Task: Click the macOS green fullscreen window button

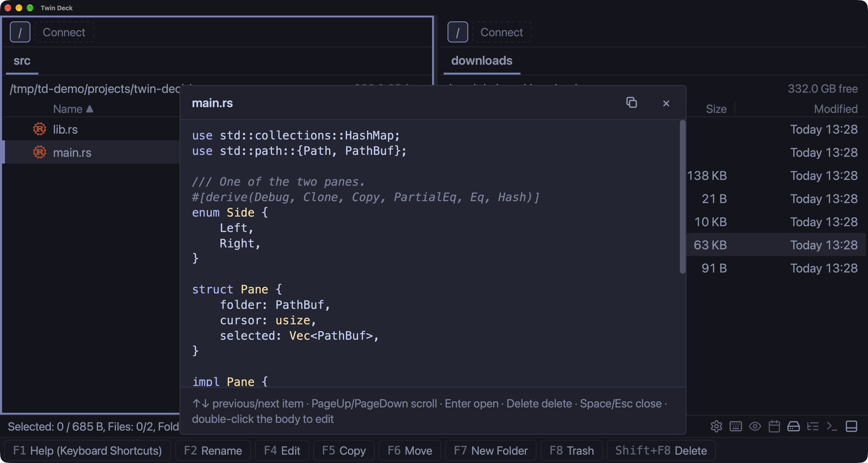Action: 30,8
